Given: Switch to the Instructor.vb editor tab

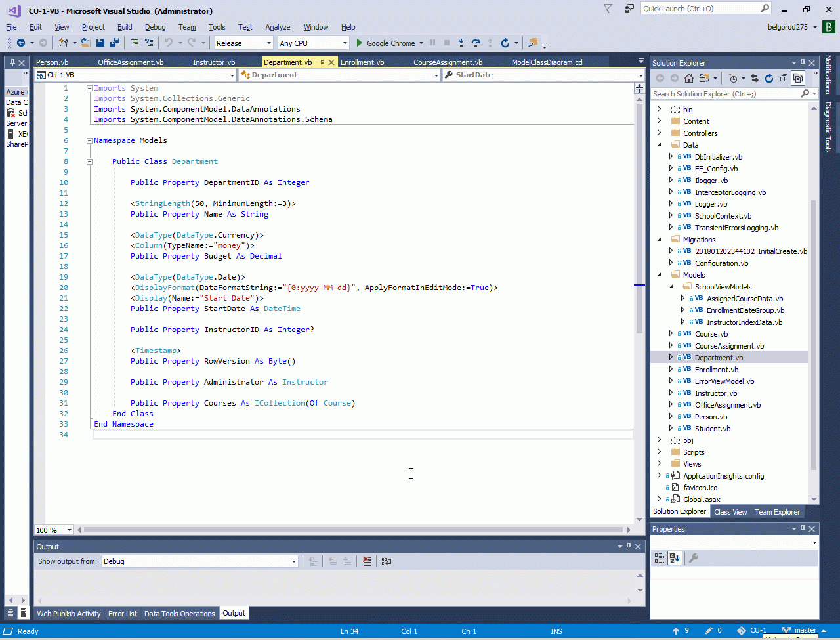Looking at the screenshot, I should tap(214, 62).
